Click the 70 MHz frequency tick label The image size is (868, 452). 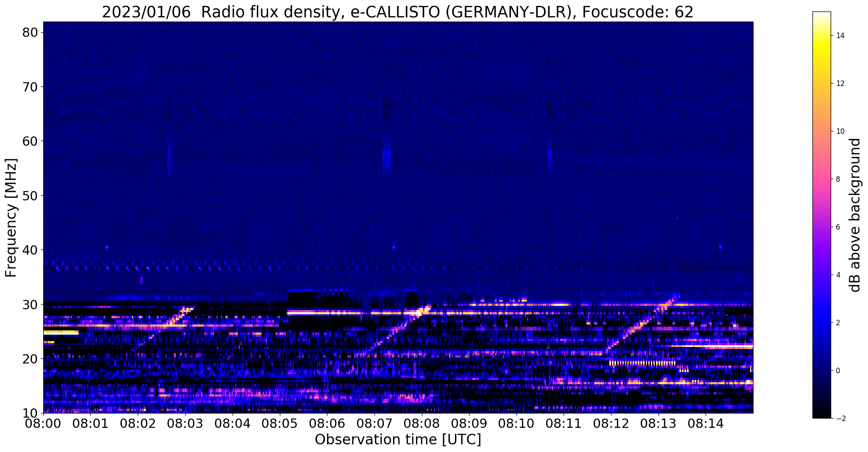[30, 87]
